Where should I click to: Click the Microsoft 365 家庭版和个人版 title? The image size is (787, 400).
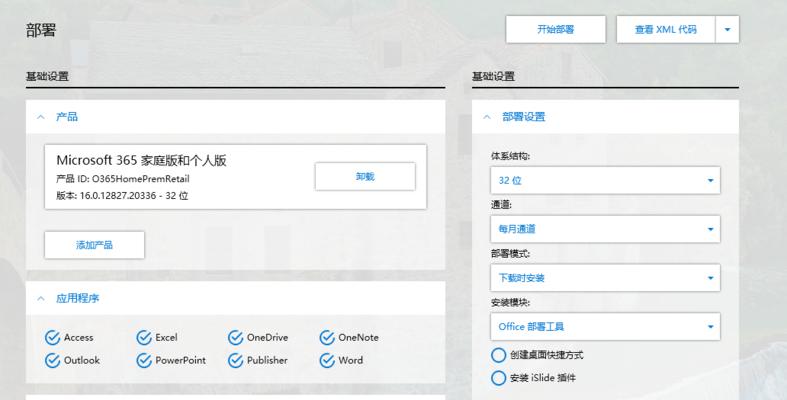pos(142,161)
